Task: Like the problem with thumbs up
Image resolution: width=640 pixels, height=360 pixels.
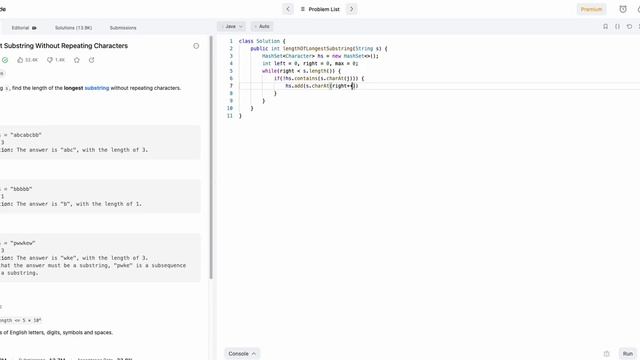Action: coord(27,60)
